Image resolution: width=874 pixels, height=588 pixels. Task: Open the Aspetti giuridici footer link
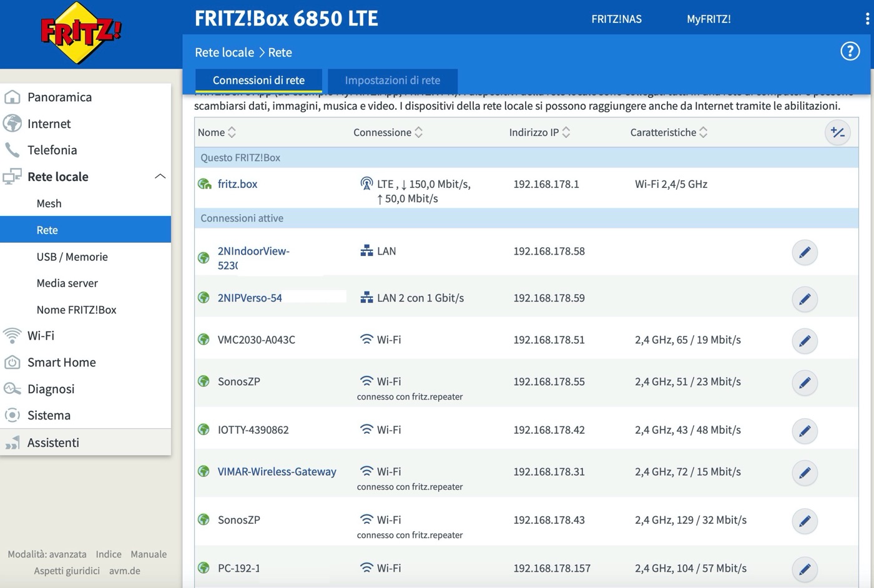point(67,571)
